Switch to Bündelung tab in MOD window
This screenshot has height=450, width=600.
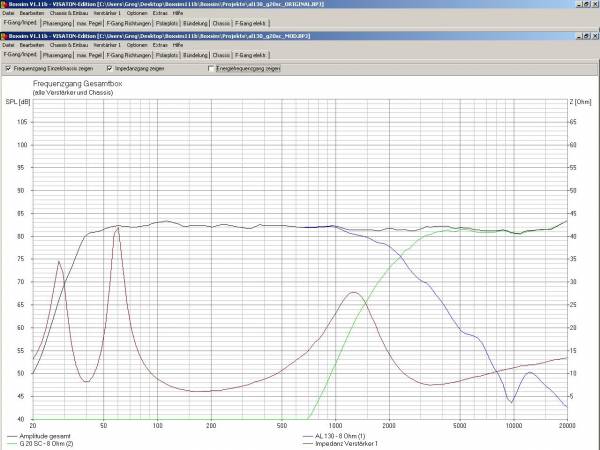[195, 55]
